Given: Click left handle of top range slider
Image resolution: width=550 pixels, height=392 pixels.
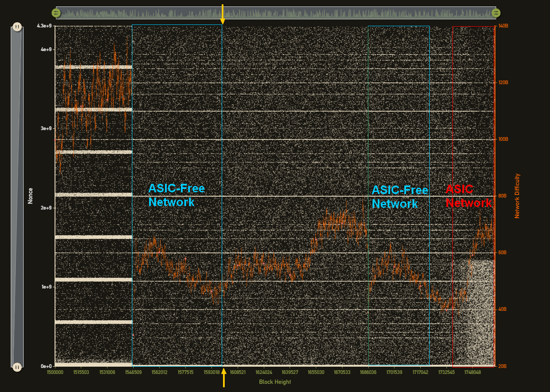Looking at the screenshot, I should [56, 13].
